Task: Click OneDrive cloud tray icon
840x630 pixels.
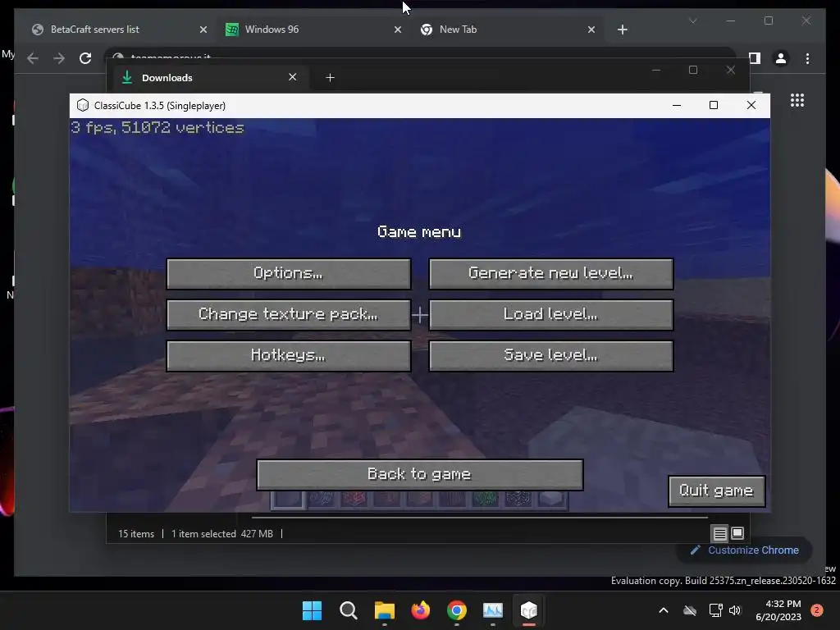Action: coord(690,610)
